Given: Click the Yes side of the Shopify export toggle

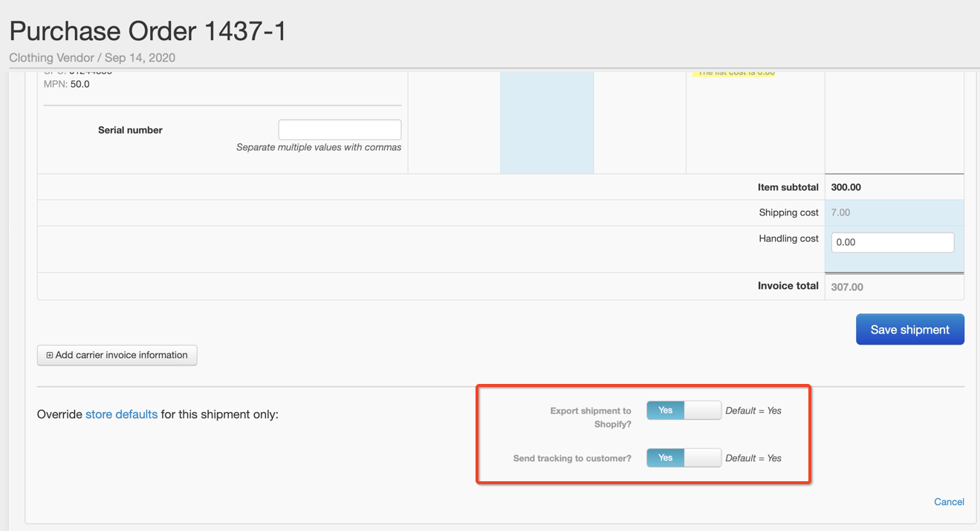Looking at the screenshot, I should pos(665,410).
